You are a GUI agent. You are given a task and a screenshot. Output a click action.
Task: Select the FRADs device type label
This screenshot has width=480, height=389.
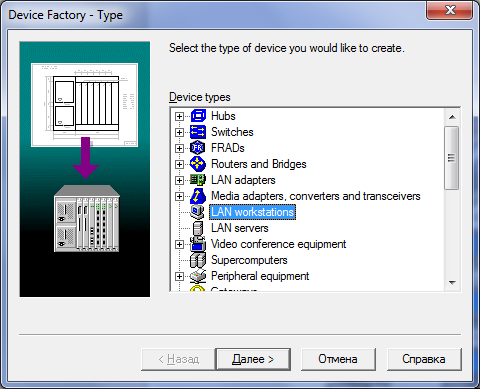tap(228, 148)
